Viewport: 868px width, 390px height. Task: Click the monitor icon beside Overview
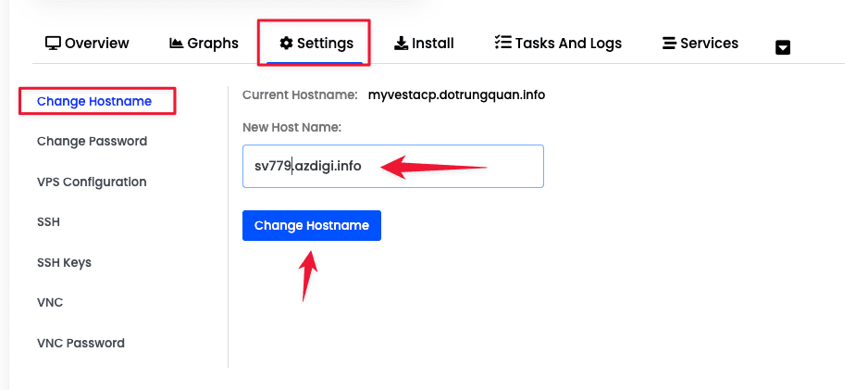click(x=53, y=44)
